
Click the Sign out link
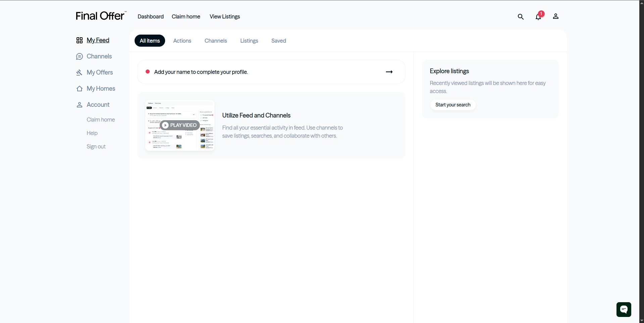click(x=96, y=146)
